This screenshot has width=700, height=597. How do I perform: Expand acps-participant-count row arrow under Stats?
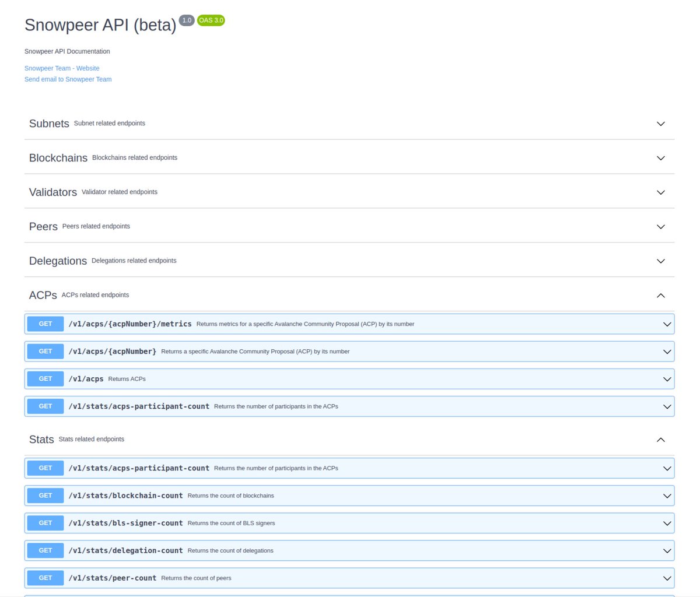point(667,468)
